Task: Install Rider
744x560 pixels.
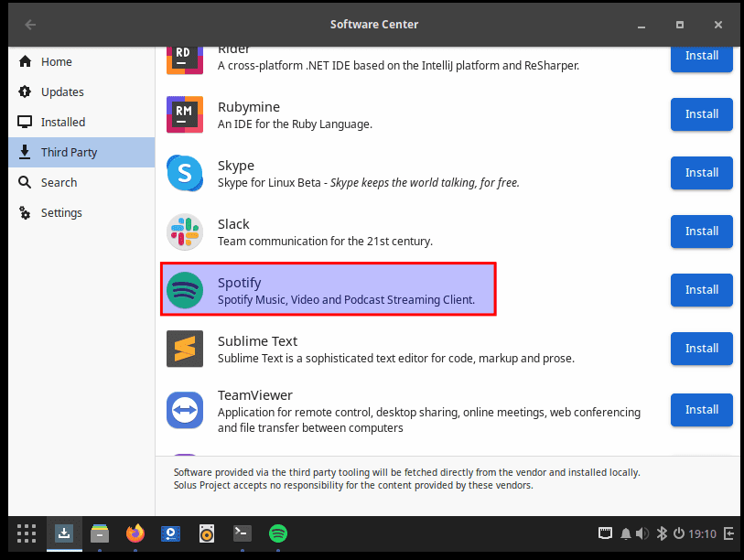Action: tap(701, 58)
